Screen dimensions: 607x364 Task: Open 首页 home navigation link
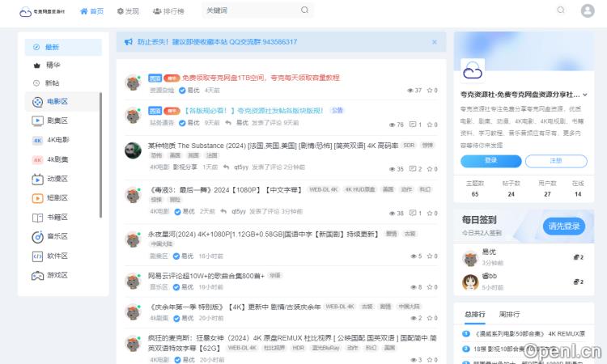click(x=91, y=11)
